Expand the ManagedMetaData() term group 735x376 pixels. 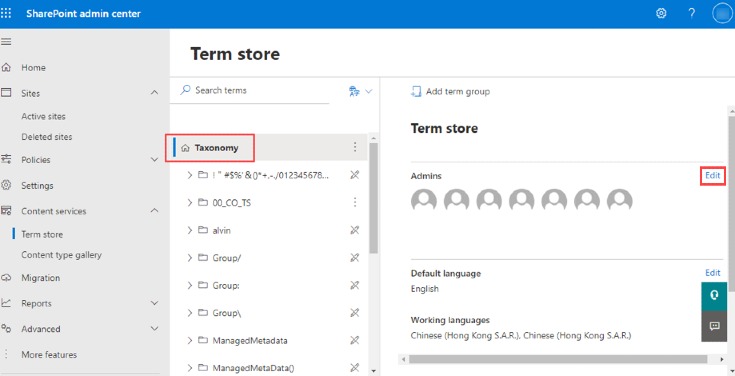tap(190, 368)
